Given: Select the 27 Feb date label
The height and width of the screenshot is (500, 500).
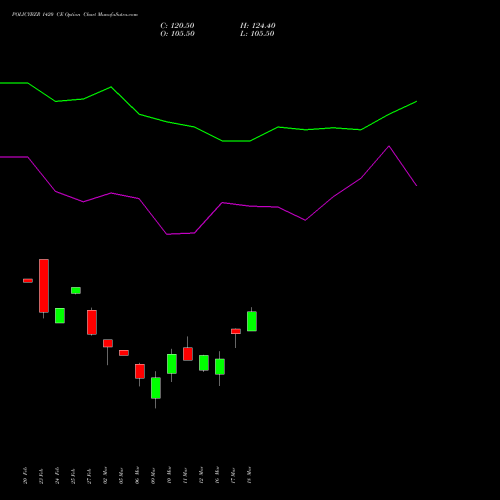Looking at the screenshot, I should tap(90, 476).
